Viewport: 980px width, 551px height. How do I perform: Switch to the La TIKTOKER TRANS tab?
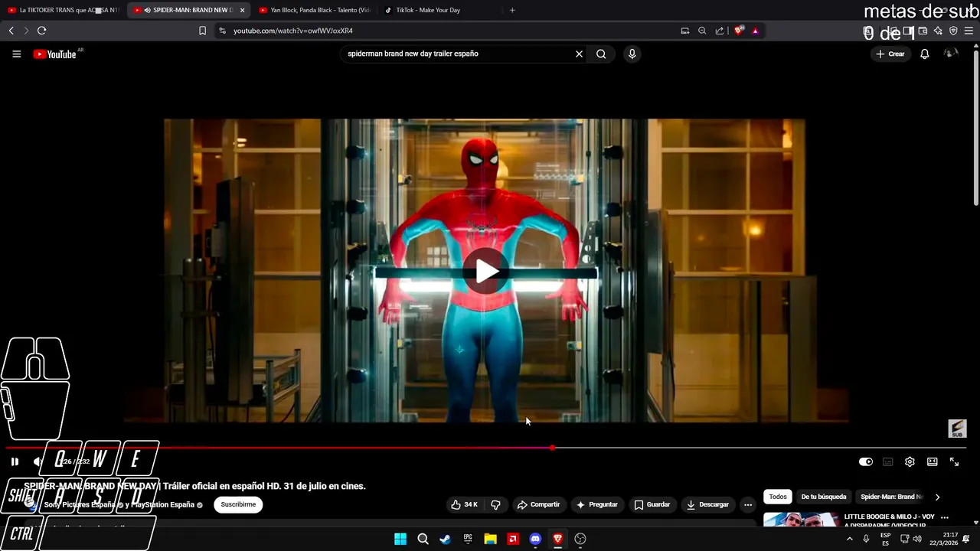63,10
